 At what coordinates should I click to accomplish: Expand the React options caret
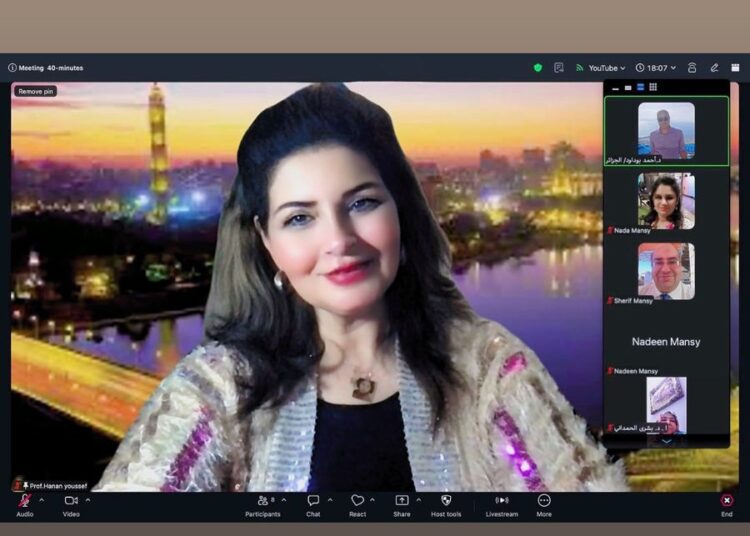(373, 500)
